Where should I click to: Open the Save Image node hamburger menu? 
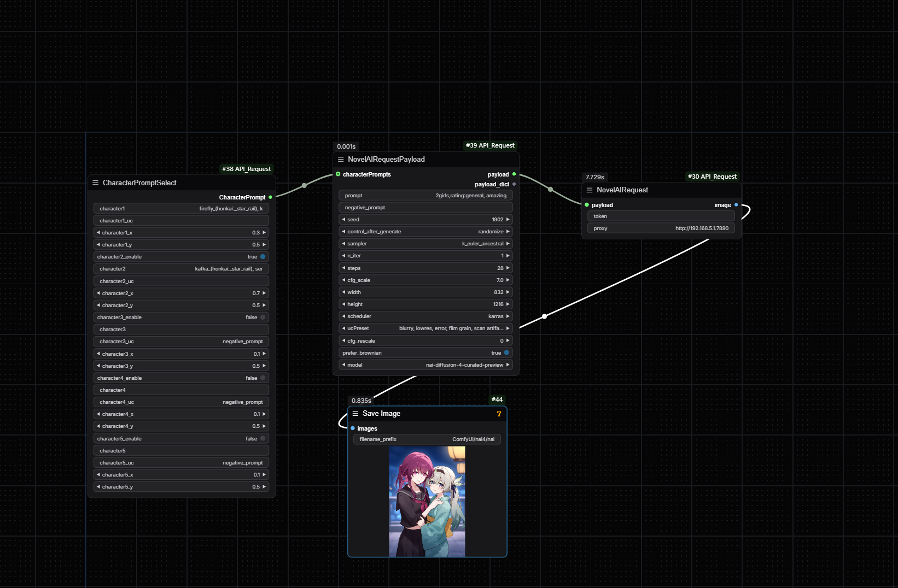(355, 414)
